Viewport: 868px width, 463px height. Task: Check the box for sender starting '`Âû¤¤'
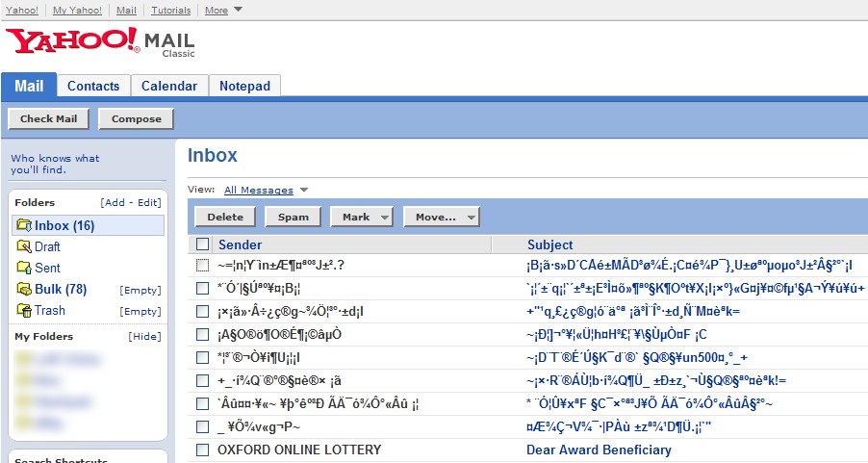click(203, 404)
